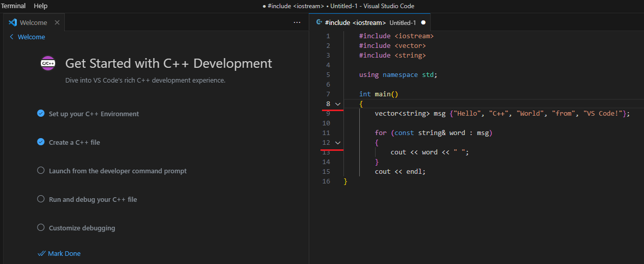Go back via the Welcome link
This screenshot has width=644, height=264.
coord(28,37)
